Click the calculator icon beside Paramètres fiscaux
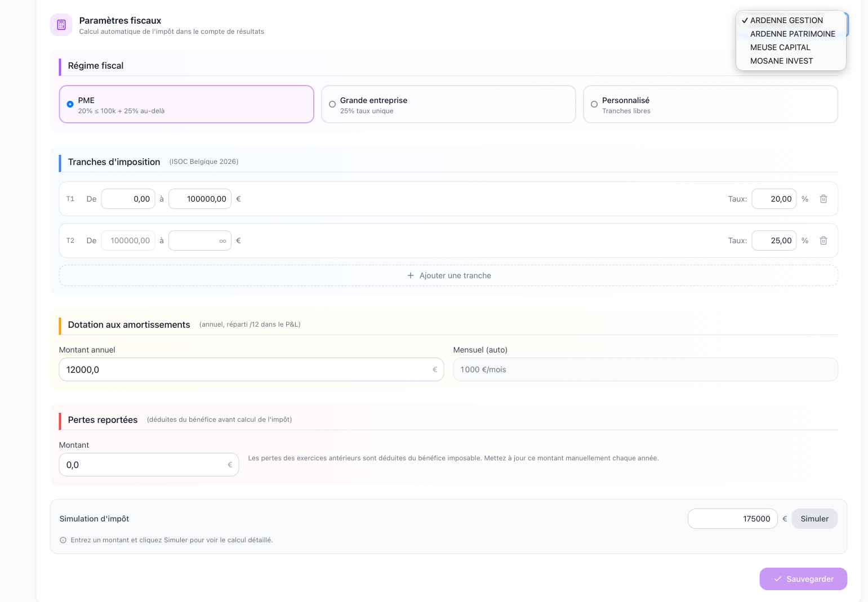868x602 pixels. [x=61, y=25]
